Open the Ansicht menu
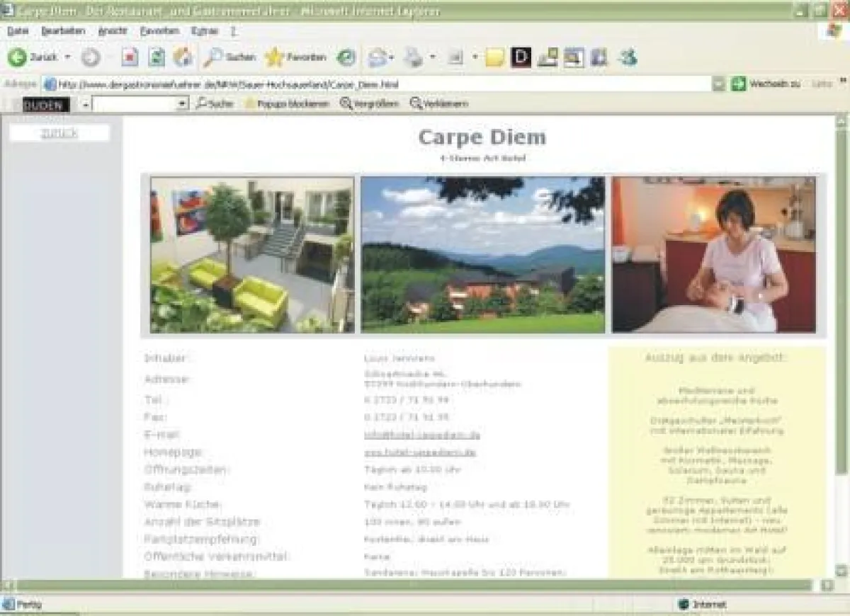The image size is (850, 616). point(113,31)
